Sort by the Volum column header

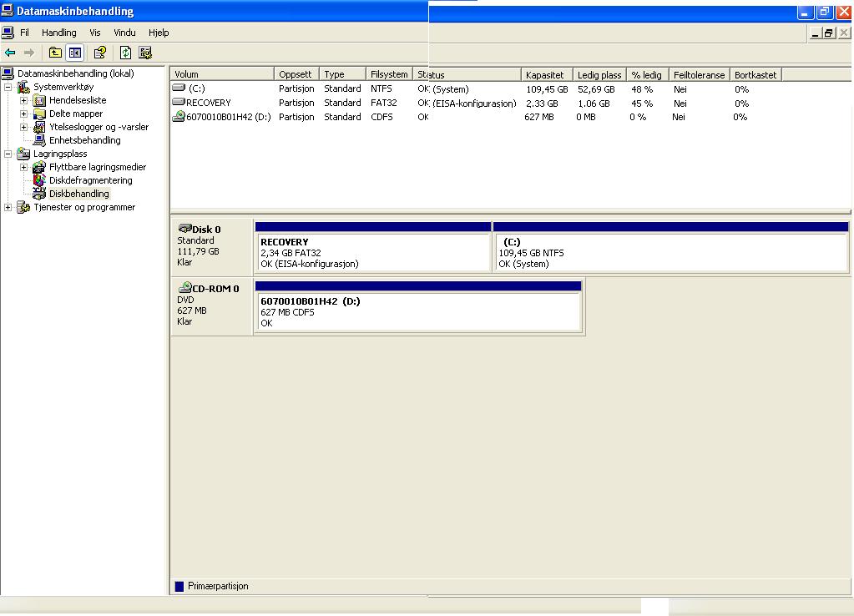coord(222,74)
